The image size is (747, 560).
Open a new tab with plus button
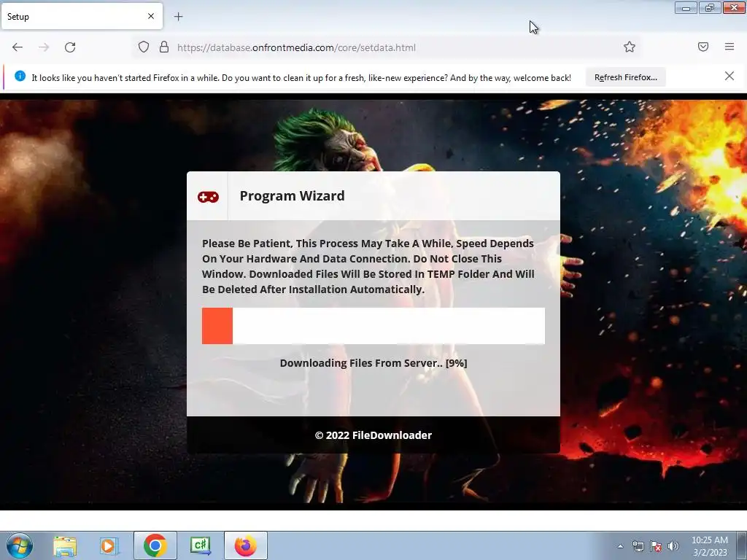pos(178,17)
